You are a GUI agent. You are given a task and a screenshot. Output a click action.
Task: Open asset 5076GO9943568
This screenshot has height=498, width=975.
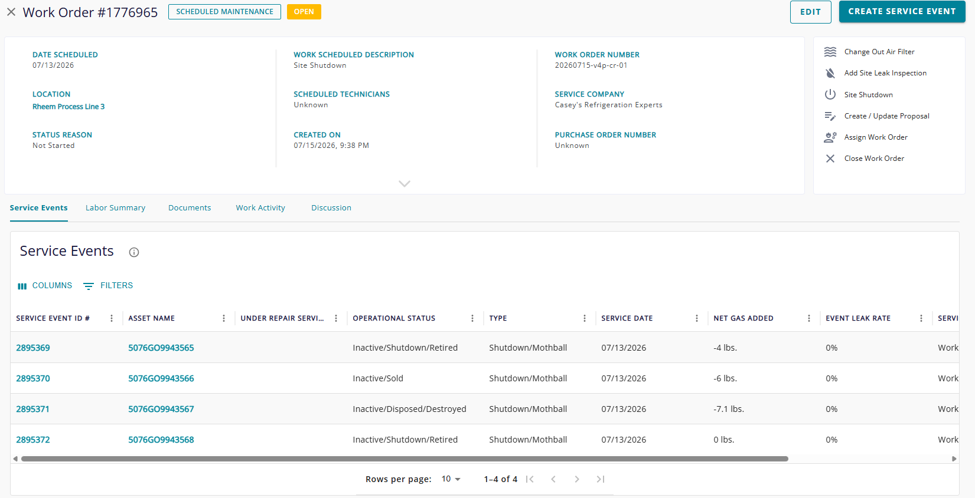coord(161,440)
